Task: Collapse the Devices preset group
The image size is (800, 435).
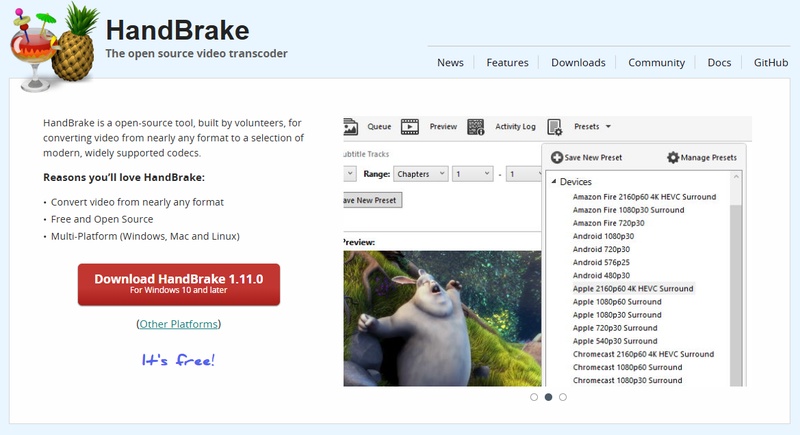Action: coord(553,182)
